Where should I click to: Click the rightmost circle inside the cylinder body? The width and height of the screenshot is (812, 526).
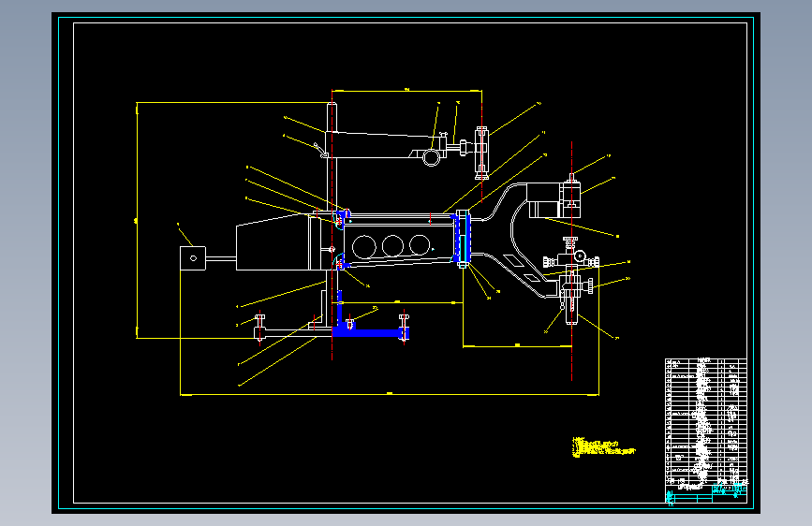[420, 244]
